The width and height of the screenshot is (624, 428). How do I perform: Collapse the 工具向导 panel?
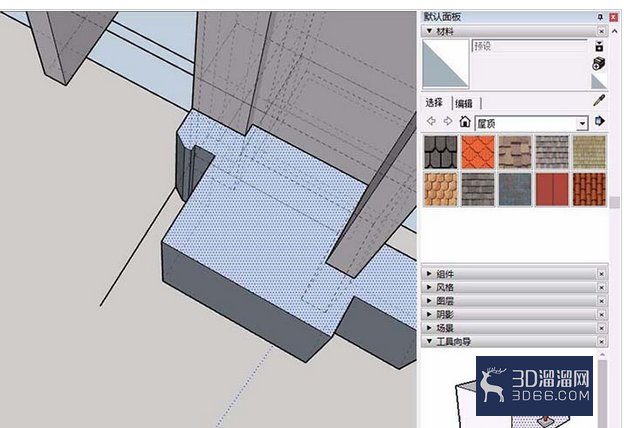(x=429, y=341)
